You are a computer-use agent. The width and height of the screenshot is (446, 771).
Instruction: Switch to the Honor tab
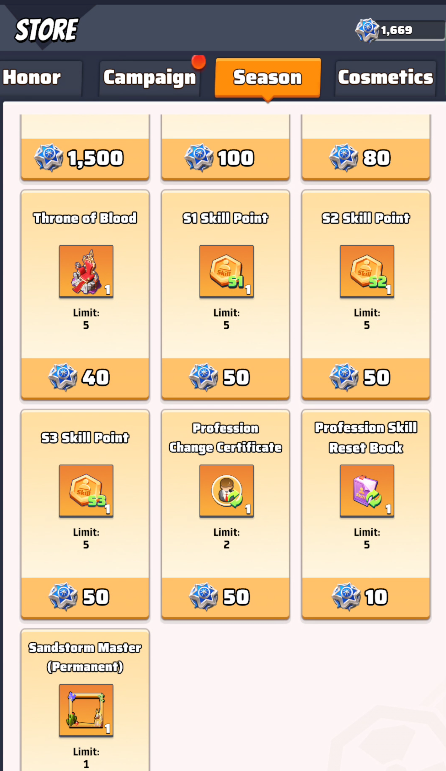click(40, 78)
